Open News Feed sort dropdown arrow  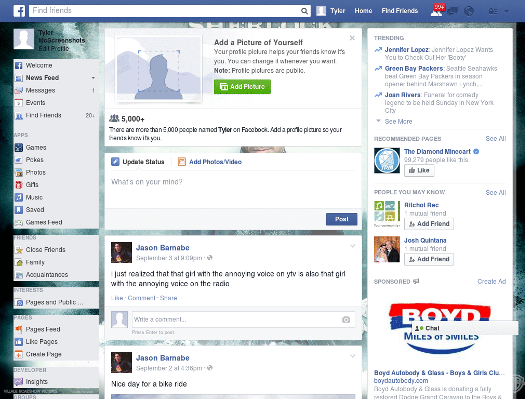[93, 78]
